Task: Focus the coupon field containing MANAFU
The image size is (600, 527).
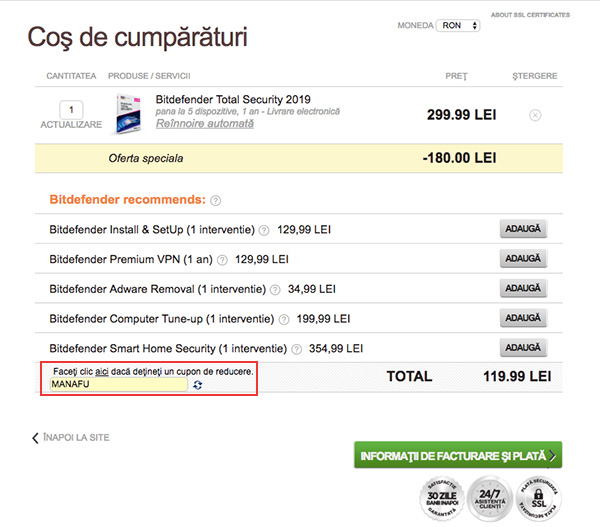Action: [x=119, y=384]
